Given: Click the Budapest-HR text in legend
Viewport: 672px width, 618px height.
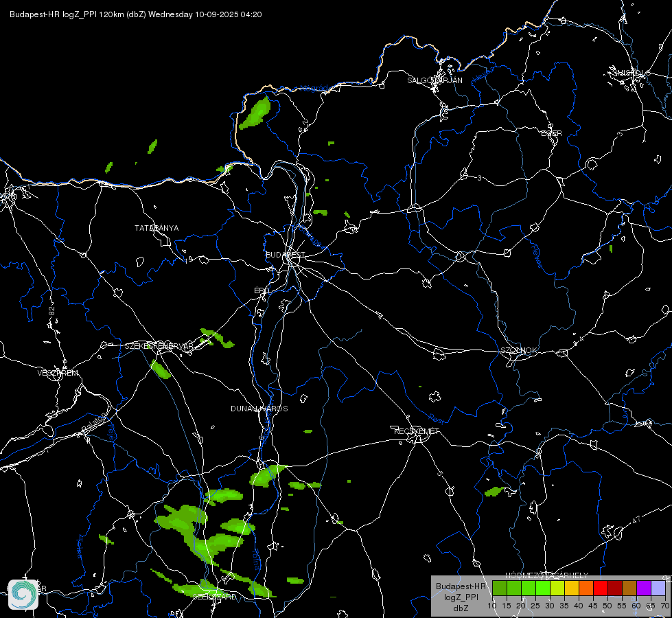Looking at the screenshot, I should click(461, 586).
